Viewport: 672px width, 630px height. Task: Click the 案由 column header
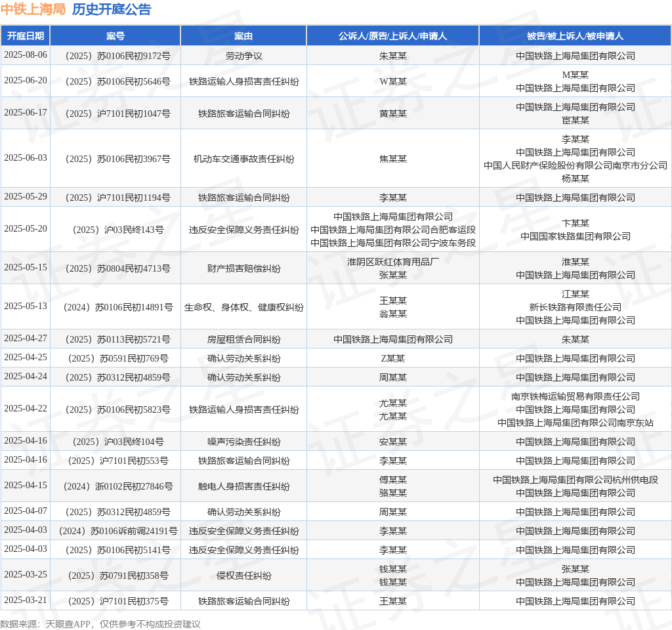tap(243, 36)
